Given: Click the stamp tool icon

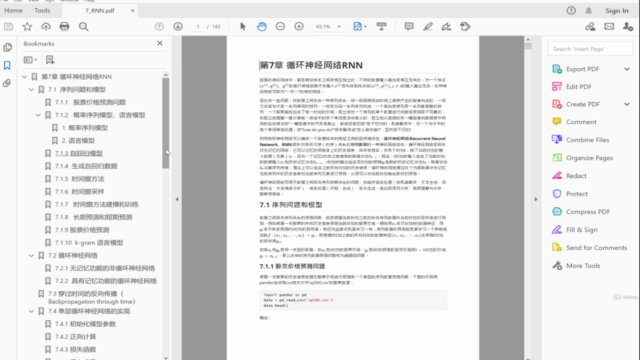Looking at the screenshot, I should coord(465,27).
